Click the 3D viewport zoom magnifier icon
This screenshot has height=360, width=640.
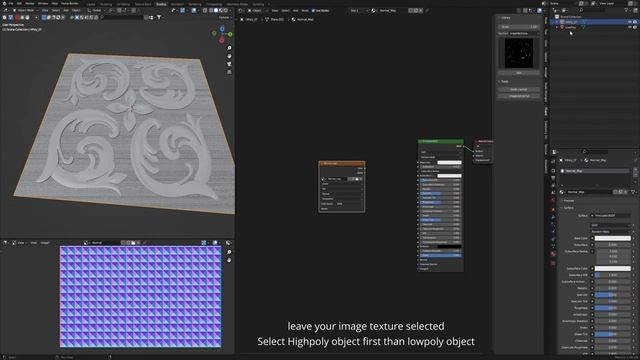(x=229, y=48)
